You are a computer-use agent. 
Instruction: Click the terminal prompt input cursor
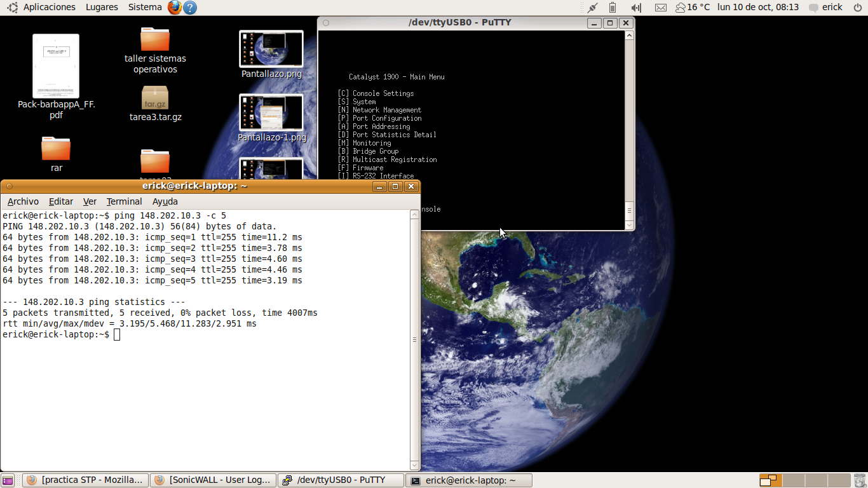coord(117,334)
